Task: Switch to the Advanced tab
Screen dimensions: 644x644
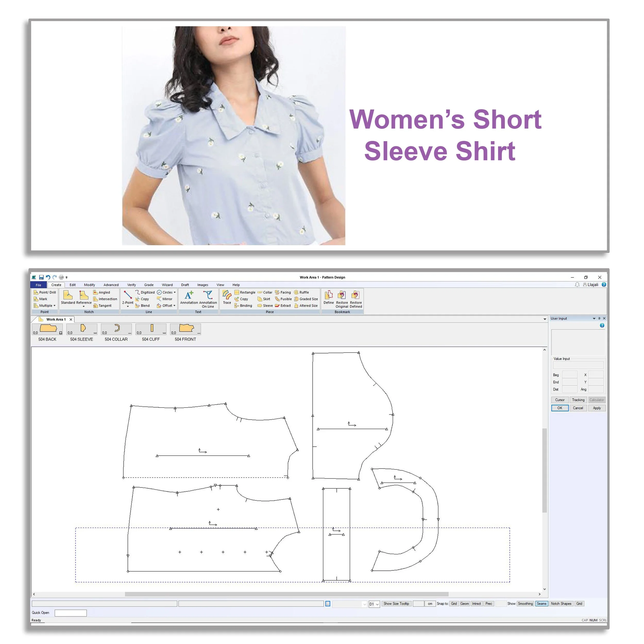Action: point(111,285)
